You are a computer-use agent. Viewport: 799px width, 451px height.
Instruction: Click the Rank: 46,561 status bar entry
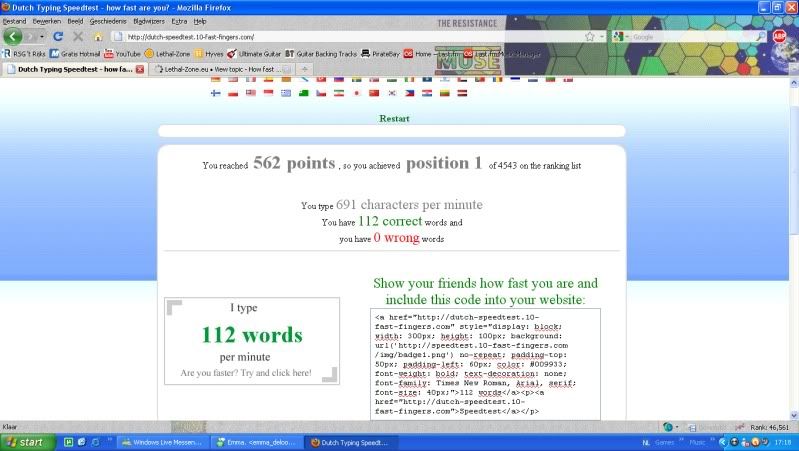(x=769, y=427)
